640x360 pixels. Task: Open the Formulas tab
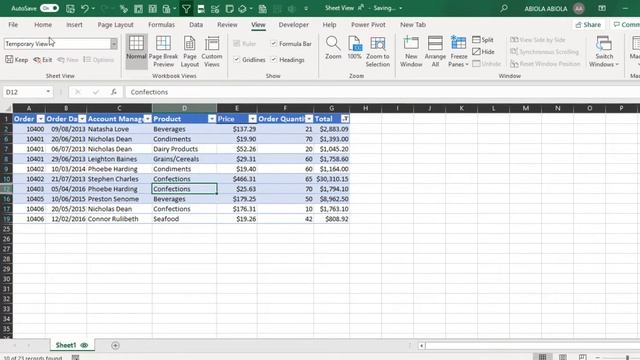(x=161, y=24)
